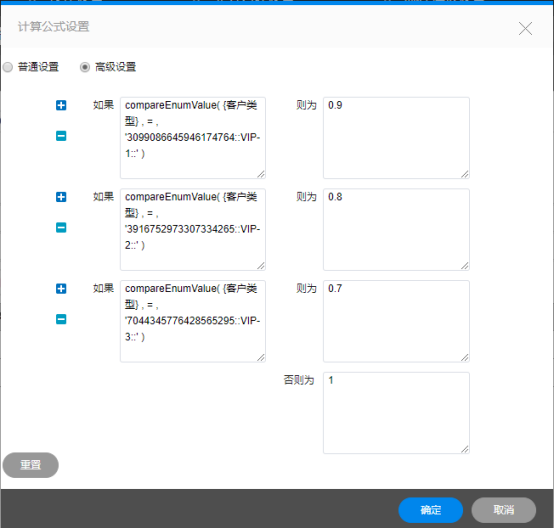Focus the 否则为 field containing 1
Image resolution: width=554 pixels, height=529 pixels.
396,413
